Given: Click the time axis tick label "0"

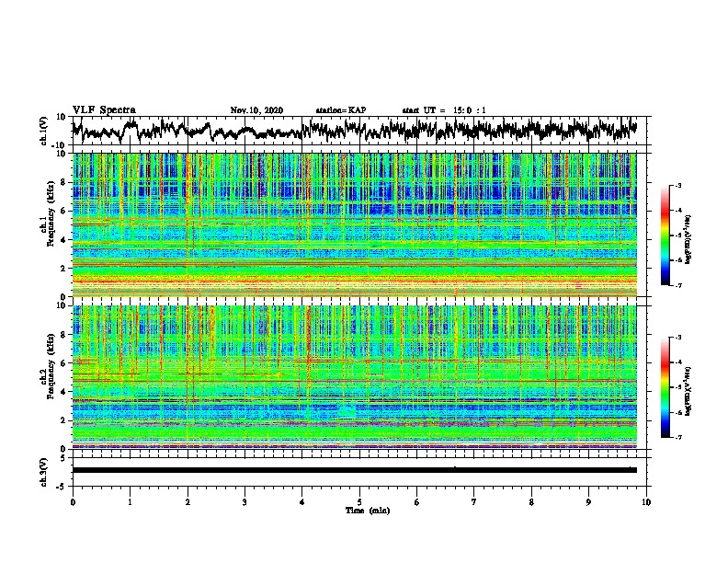Looking at the screenshot, I should tap(73, 502).
